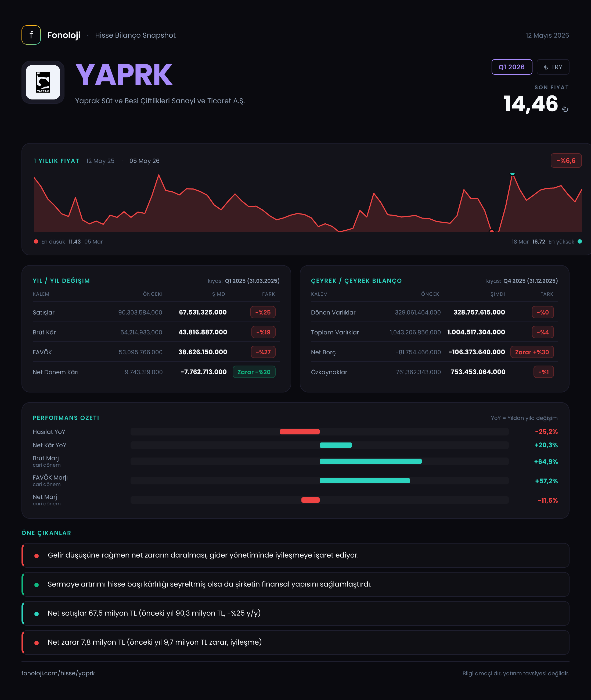Click the teal highest price marker on chart

click(x=512, y=174)
